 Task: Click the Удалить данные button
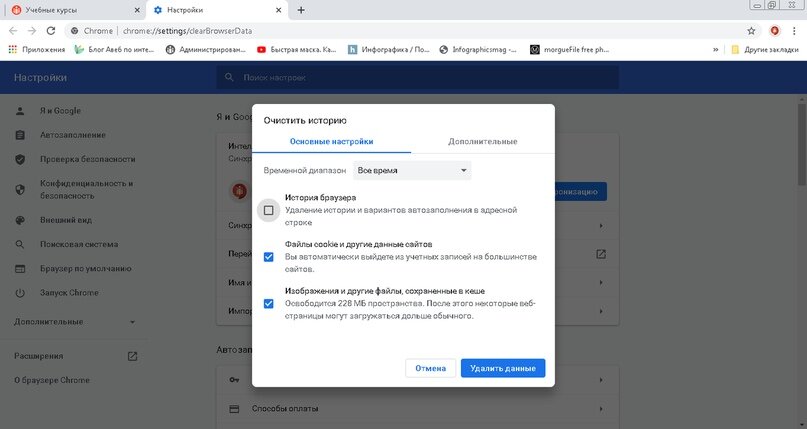503,368
